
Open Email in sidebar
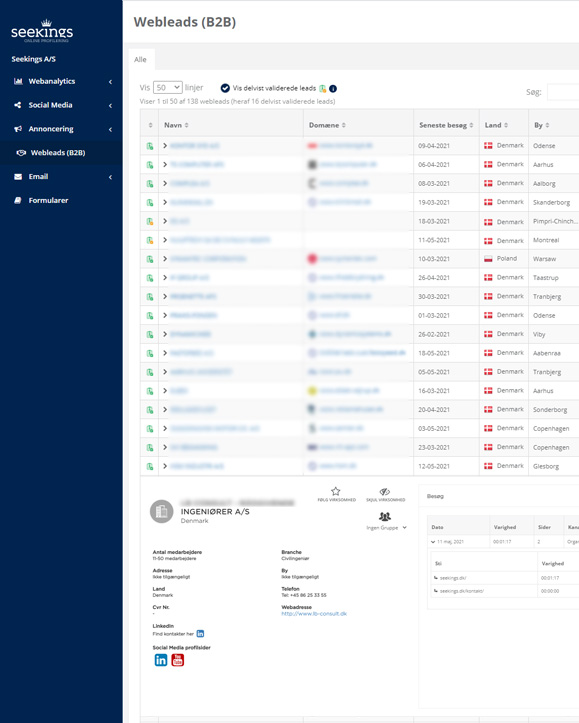38,177
